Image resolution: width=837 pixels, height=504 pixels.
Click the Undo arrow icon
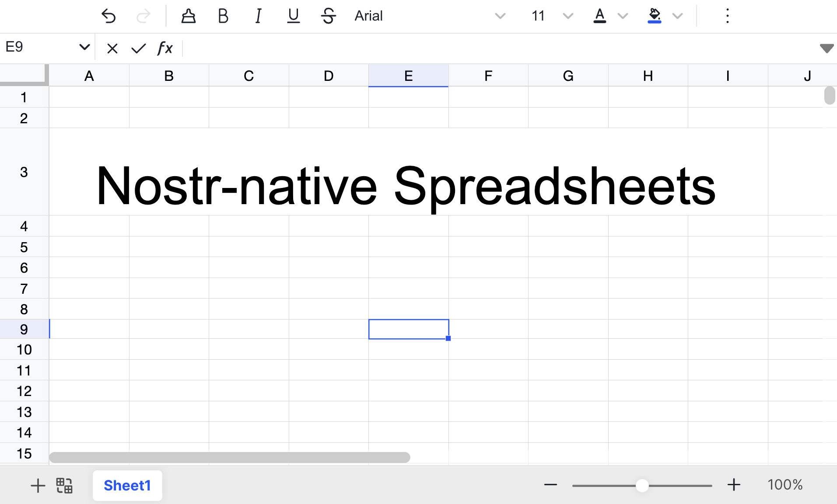pyautogui.click(x=108, y=16)
